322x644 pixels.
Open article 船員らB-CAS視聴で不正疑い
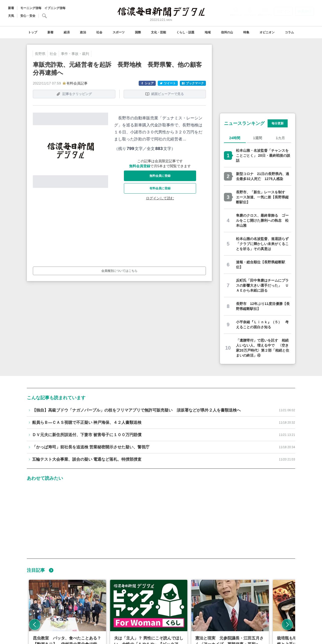pyautogui.click(x=87, y=423)
